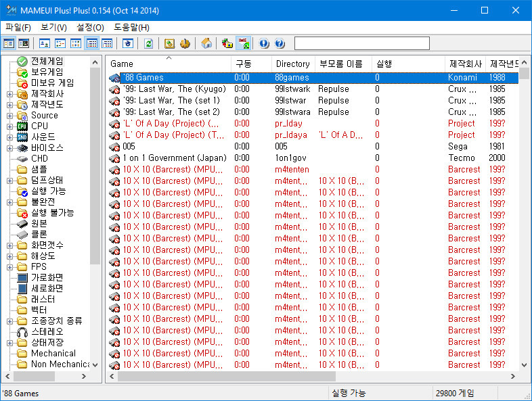Click the 실행 가능 folder icon
Image resolution: width=532 pixels, height=401 pixels.
tap(22, 191)
